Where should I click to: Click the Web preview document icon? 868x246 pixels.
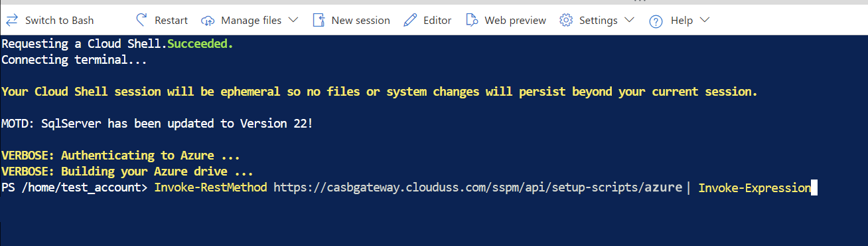click(472, 20)
